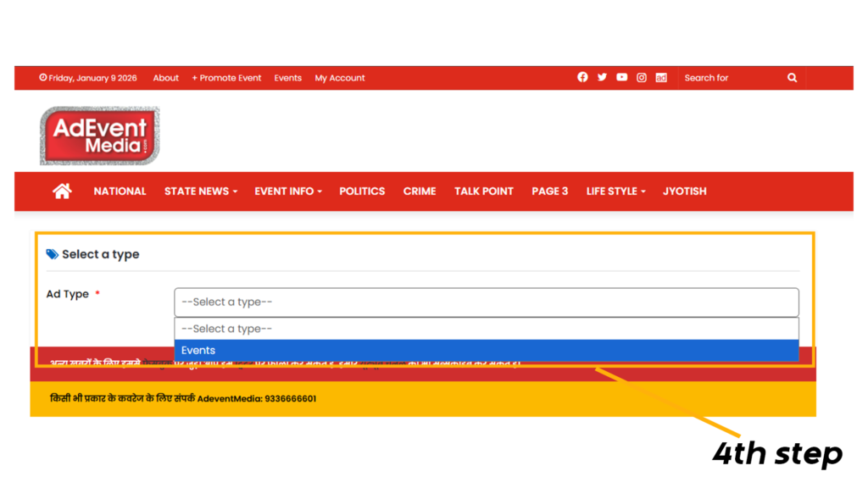Image resolution: width=868 pixels, height=488 pixels.
Task: Open the Ad Type select box
Action: click(x=486, y=302)
